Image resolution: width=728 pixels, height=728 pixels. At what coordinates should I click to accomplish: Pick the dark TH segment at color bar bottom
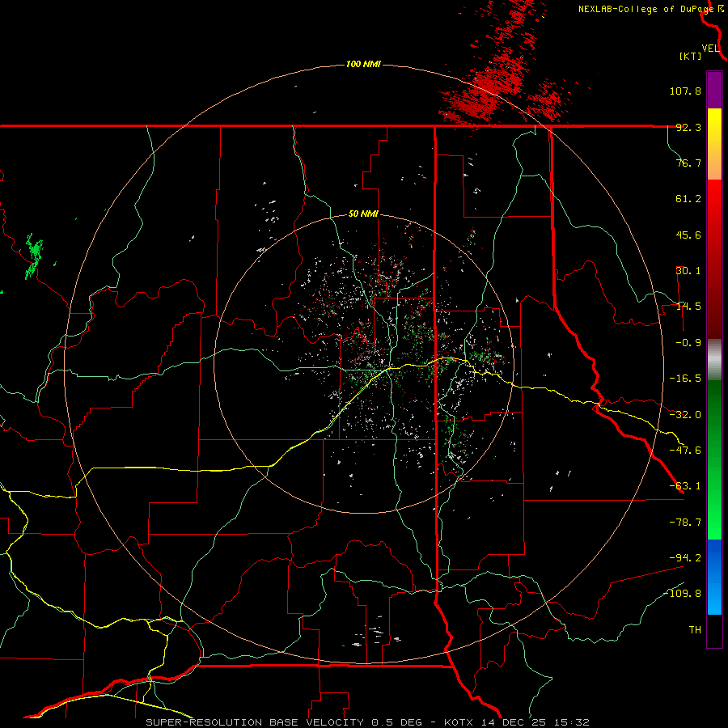click(714, 630)
